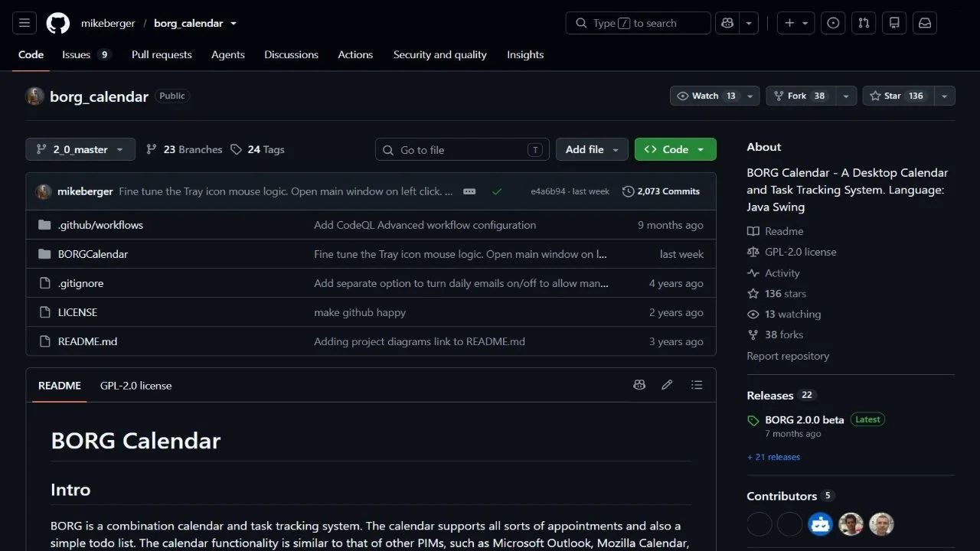Image resolution: width=980 pixels, height=551 pixels.
Task: Open Copilot icon in README toolbar
Action: pyautogui.click(x=639, y=385)
